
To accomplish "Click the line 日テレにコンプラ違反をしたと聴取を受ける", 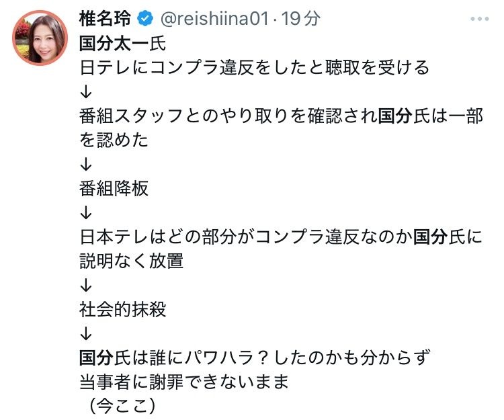I will click(x=254, y=68).
